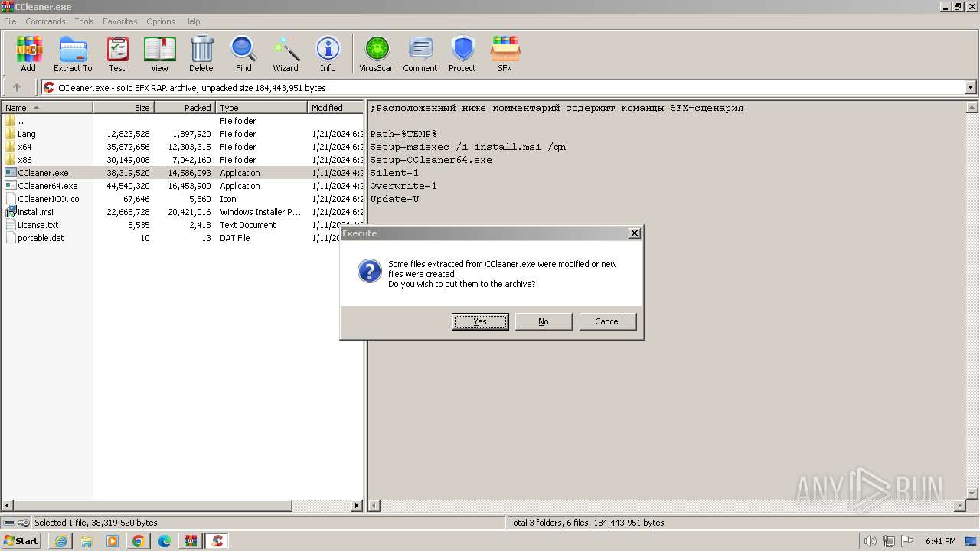Click the 'Setup=CCleaner64.exe' comment line
Screen dimensions: 980x551
coord(431,160)
